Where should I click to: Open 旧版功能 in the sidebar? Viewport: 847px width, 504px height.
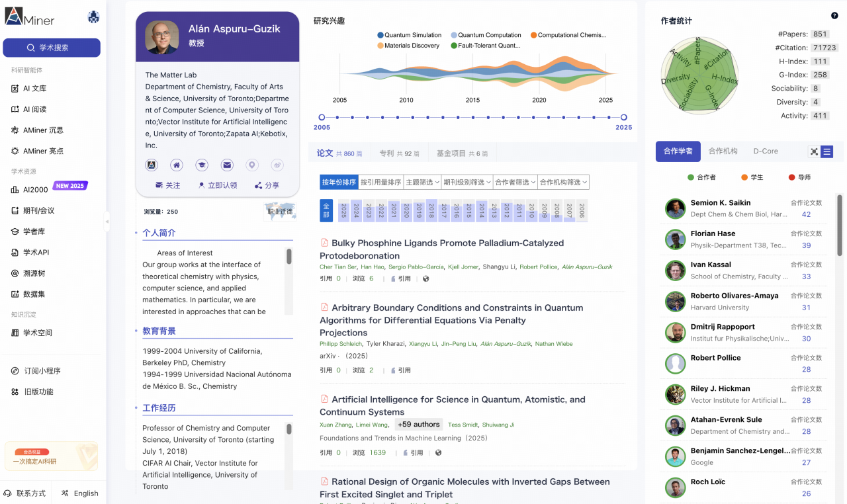tap(32, 392)
